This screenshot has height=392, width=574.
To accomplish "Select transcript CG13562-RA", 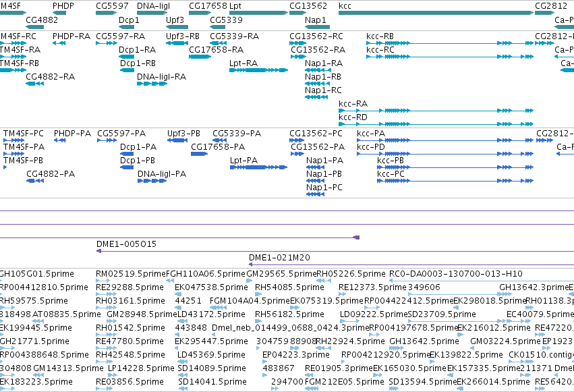I will 298,57.
